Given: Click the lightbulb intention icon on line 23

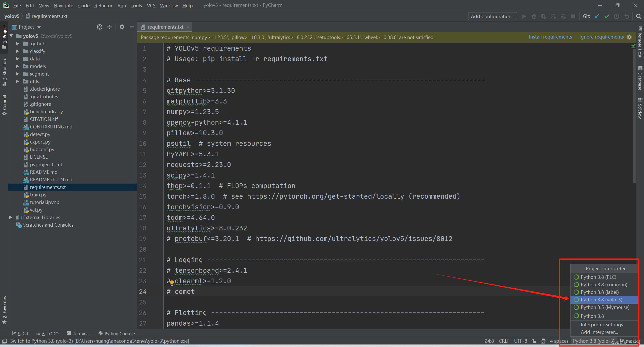Looking at the screenshot, I should click(172, 283).
